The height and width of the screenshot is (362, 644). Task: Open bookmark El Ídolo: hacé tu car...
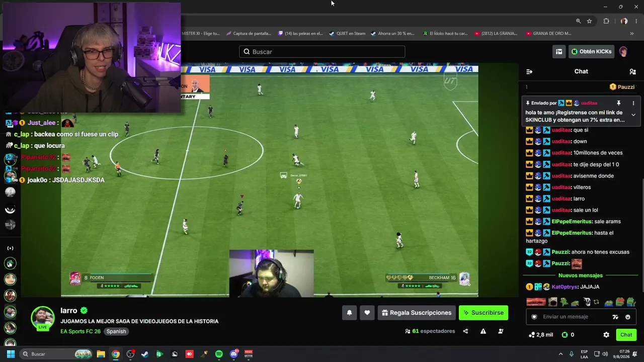[445, 34]
